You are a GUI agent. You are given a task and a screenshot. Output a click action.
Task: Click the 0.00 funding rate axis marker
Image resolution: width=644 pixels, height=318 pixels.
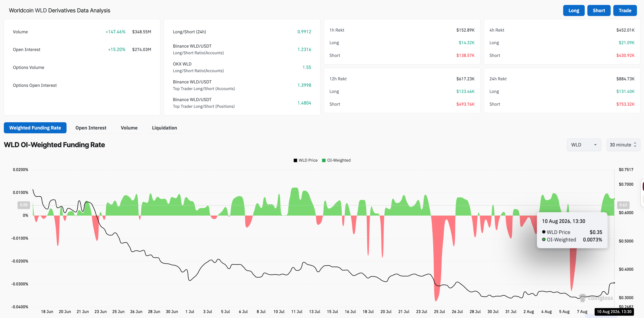coord(24,205)
